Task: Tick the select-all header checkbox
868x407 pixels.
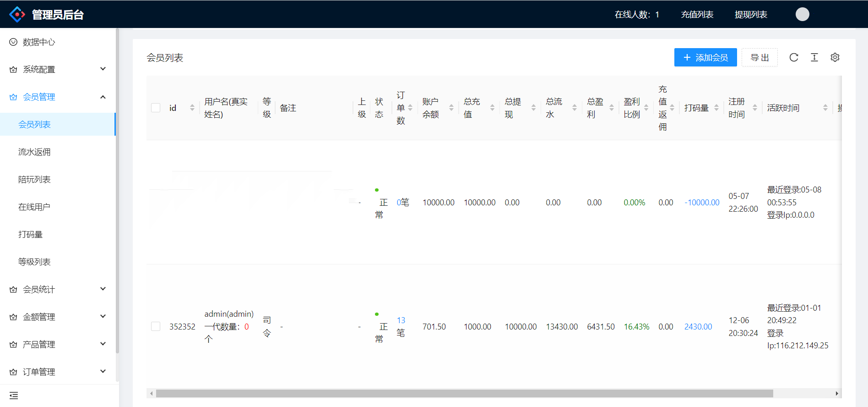Action: (156, 108)
